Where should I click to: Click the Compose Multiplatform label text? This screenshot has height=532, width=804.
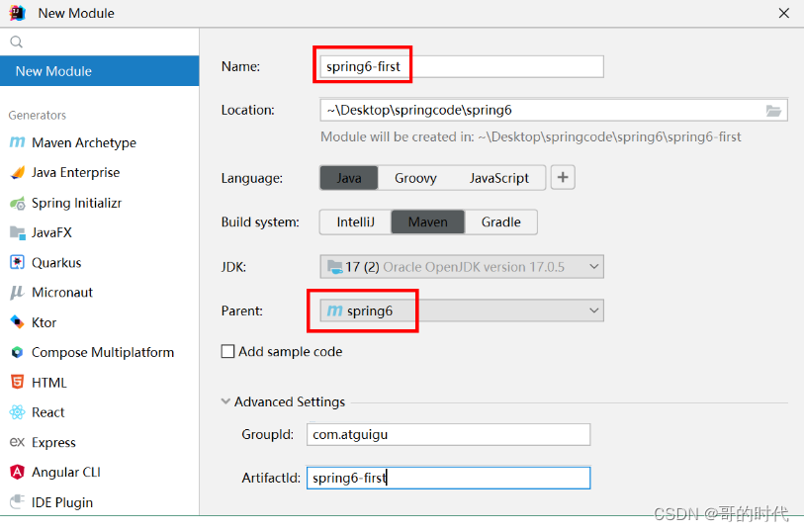click(103, 353)
